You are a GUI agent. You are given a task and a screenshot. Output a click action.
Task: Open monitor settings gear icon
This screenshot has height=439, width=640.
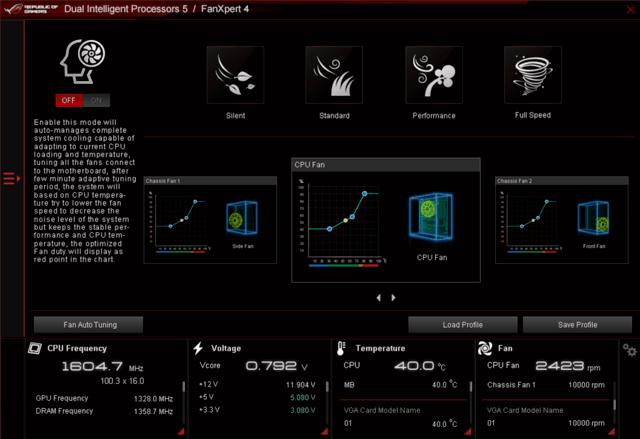(629, 350)
